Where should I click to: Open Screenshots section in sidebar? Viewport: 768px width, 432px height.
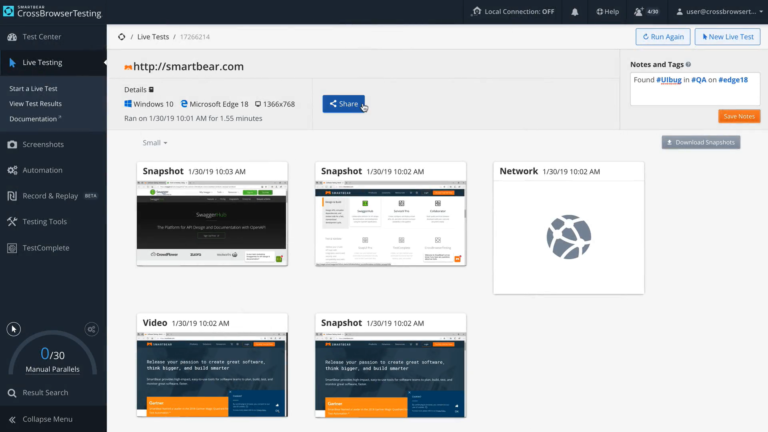43,144
